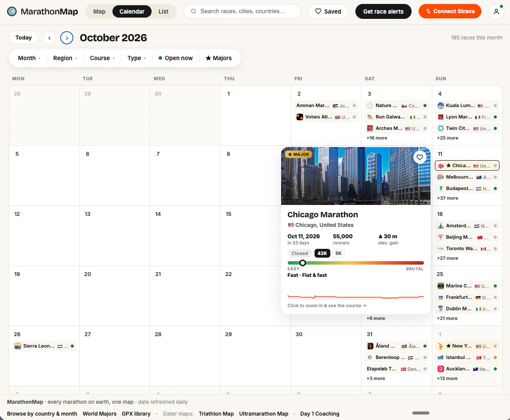Expand +16 more on October 3

(x=376, y=138)
